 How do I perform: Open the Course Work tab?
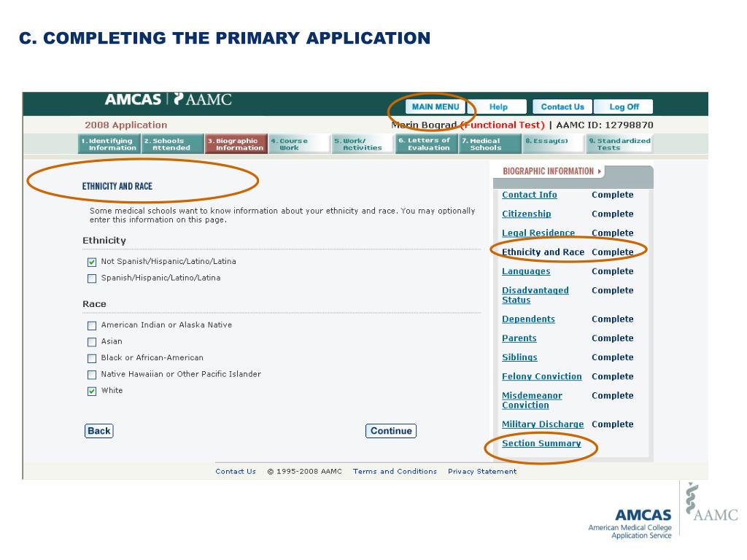coord(299,144)
